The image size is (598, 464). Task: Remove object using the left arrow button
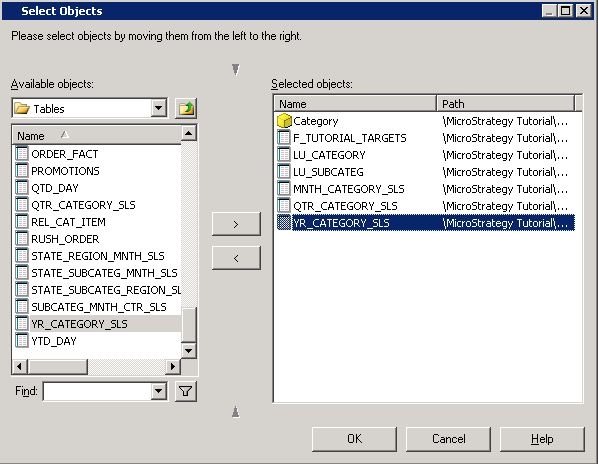[236, 258]
